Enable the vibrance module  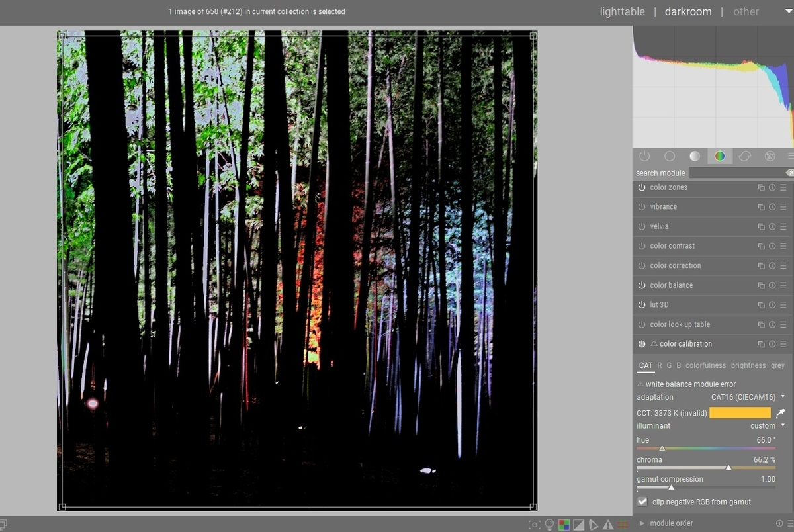642,207
